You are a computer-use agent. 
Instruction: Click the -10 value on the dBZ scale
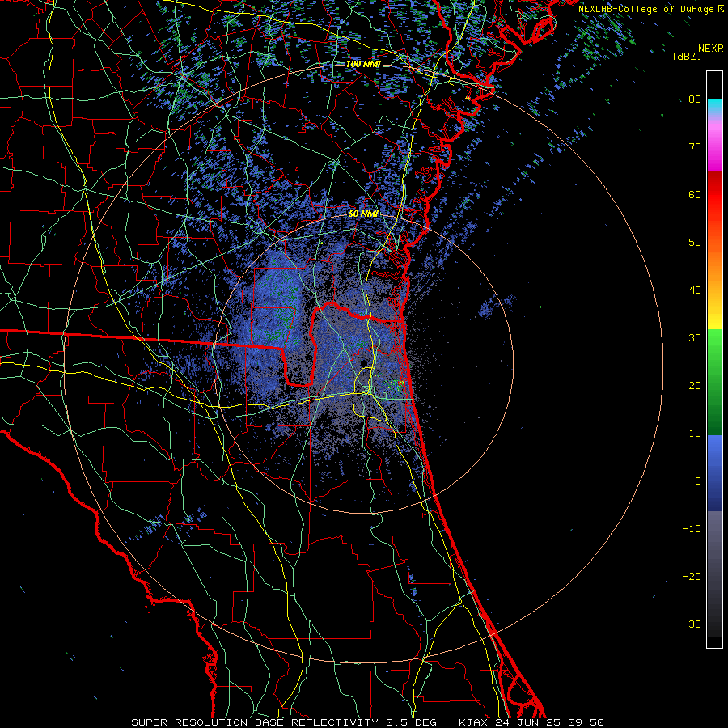[692, 529]
